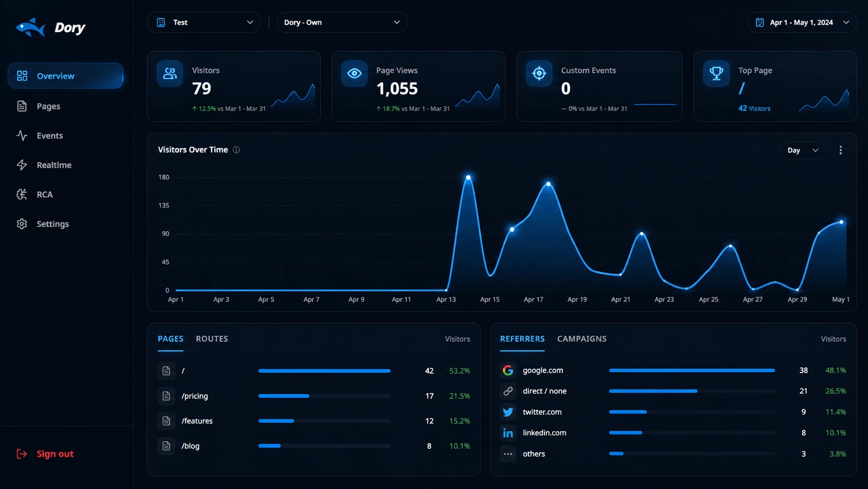The height and width of the screenshot is (489, 868).
Task: Click the Pages document icon in sidebar
Action: point(22,106)
